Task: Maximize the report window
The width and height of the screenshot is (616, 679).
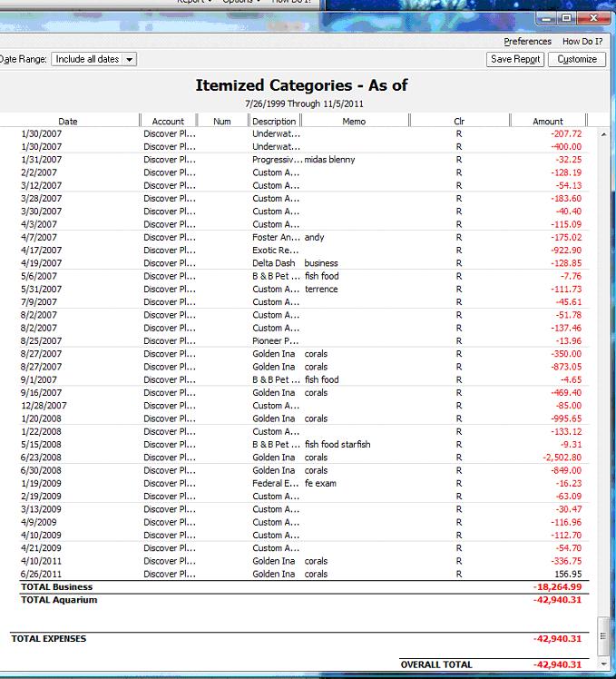Action: (x=566, y=19)
